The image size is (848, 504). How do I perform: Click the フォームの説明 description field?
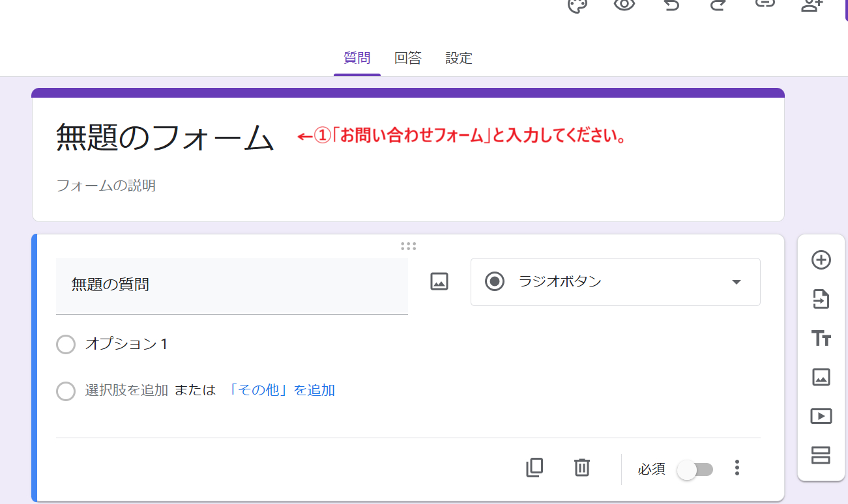pos(106,186)
